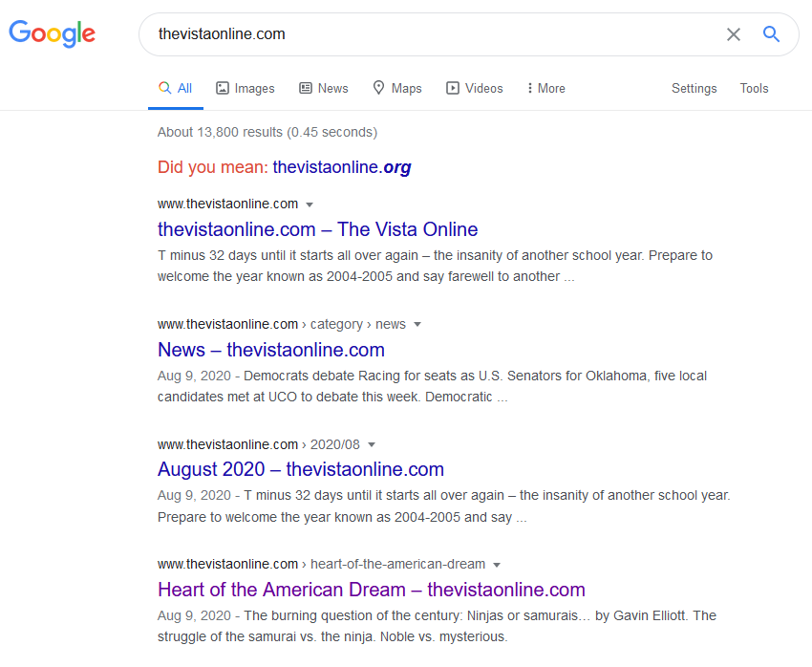Expand dropdown arrow next to 'category › news' URL
The image size is (812, 667).
pos(417,325)
